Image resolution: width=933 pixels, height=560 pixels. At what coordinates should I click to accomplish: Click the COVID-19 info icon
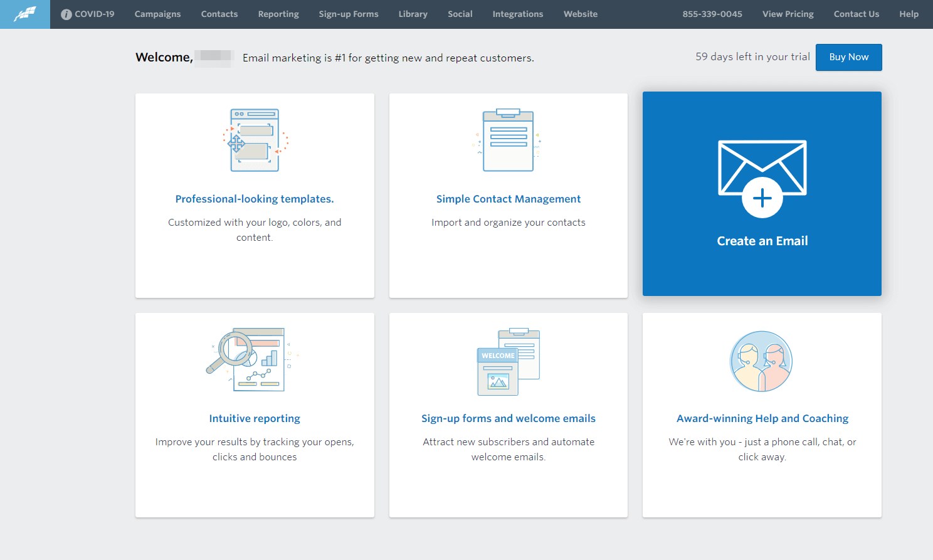(66, 14)
